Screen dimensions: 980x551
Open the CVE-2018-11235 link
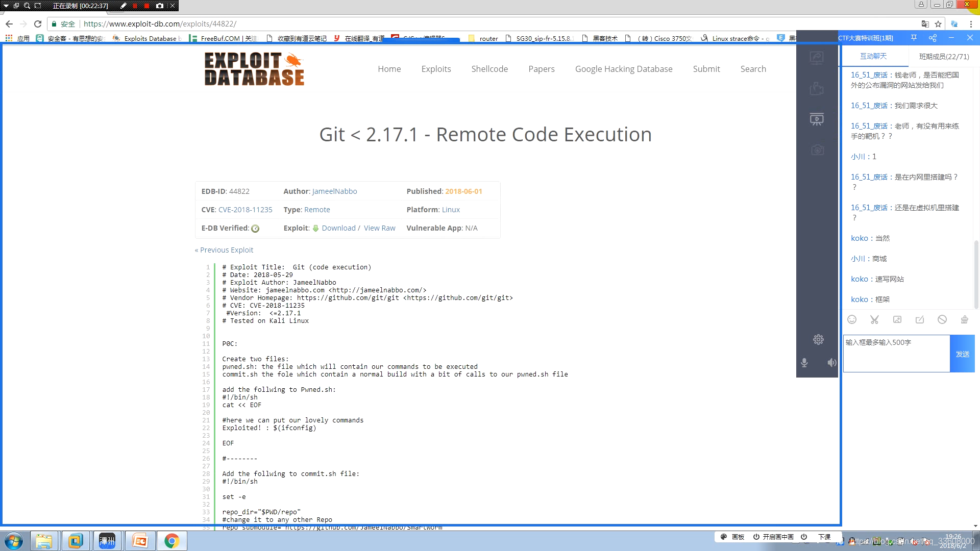(x=245, y=210)
